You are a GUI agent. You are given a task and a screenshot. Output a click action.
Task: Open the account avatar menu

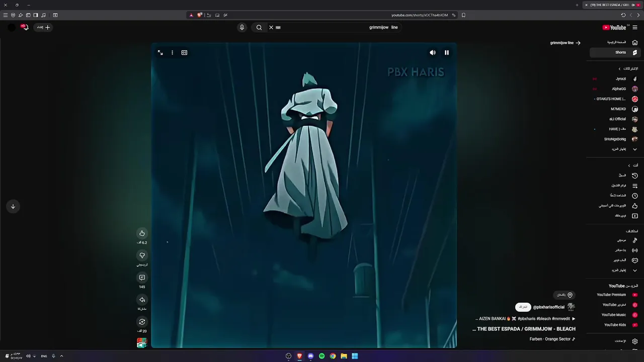pos(12,28)
